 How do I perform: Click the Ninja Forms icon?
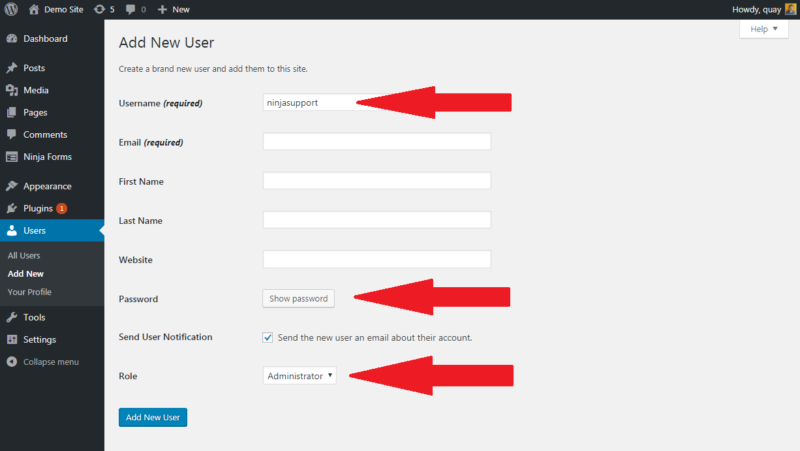(x=12, y=157)
